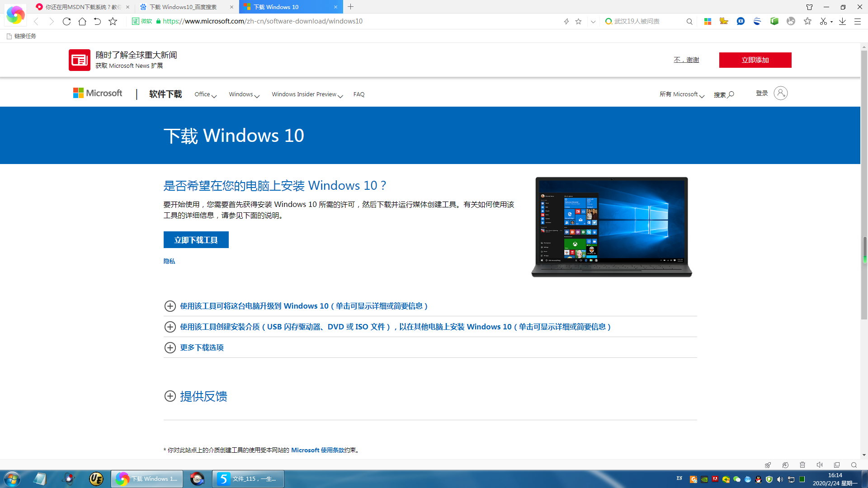Open the browser hamburger menu
Viewport: 868px width, 488px height.
(857, 21)
